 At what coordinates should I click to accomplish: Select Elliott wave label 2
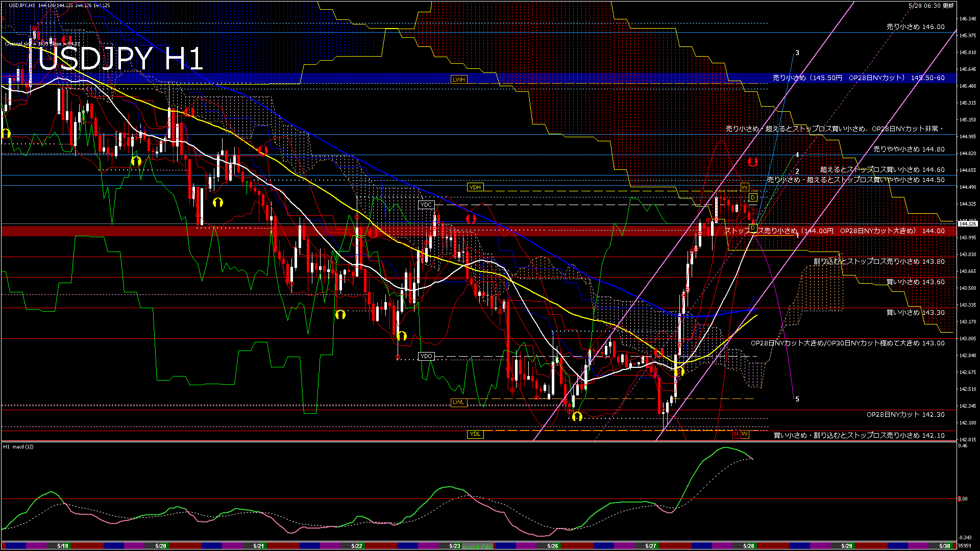[x=797, y=172]
